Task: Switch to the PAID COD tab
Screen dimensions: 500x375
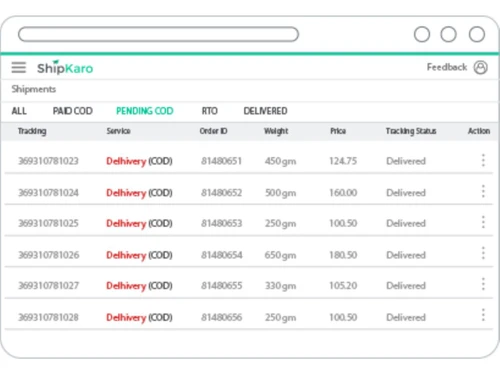Action: 73,111
